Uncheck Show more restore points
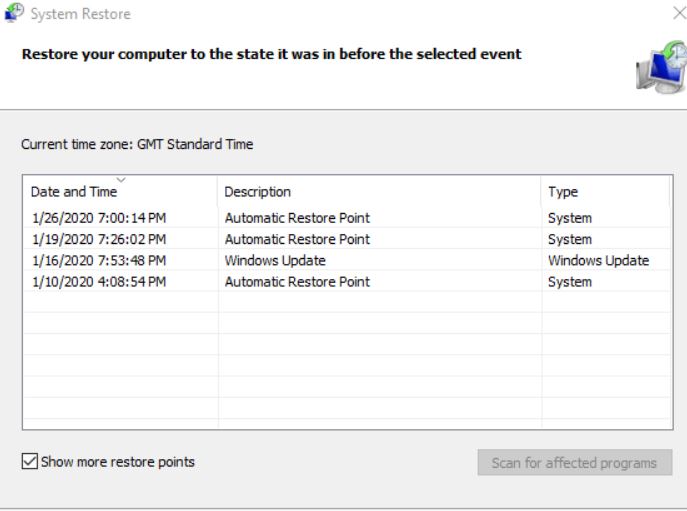Viewport: 687px width, 511px height. (30, 461)
